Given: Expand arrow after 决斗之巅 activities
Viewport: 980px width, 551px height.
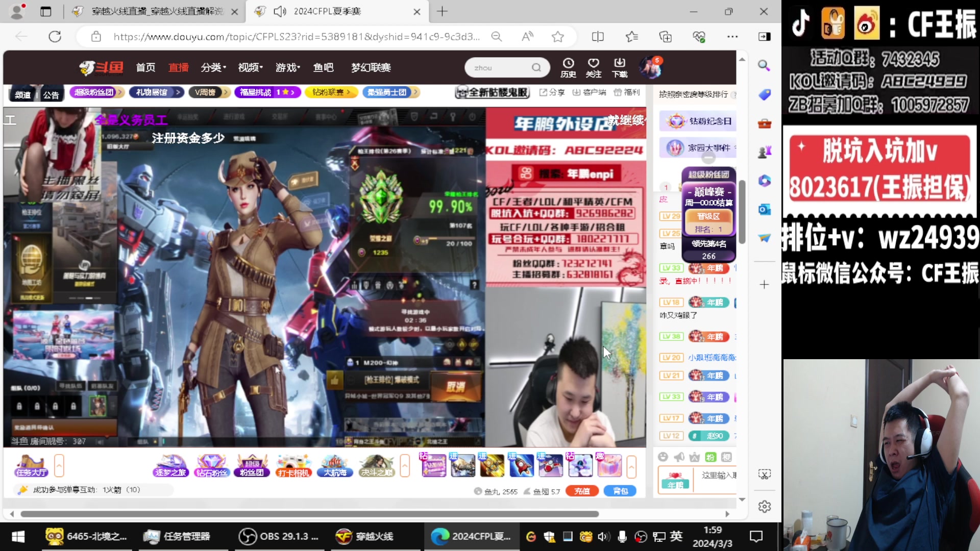Looking at the screenshot, I should coord(405,465).
